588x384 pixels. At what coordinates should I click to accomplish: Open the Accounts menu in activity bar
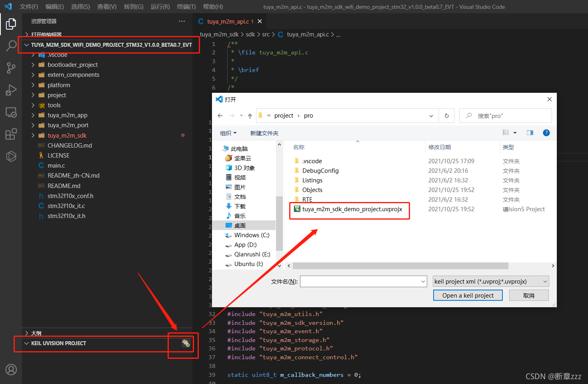[11, 370]
